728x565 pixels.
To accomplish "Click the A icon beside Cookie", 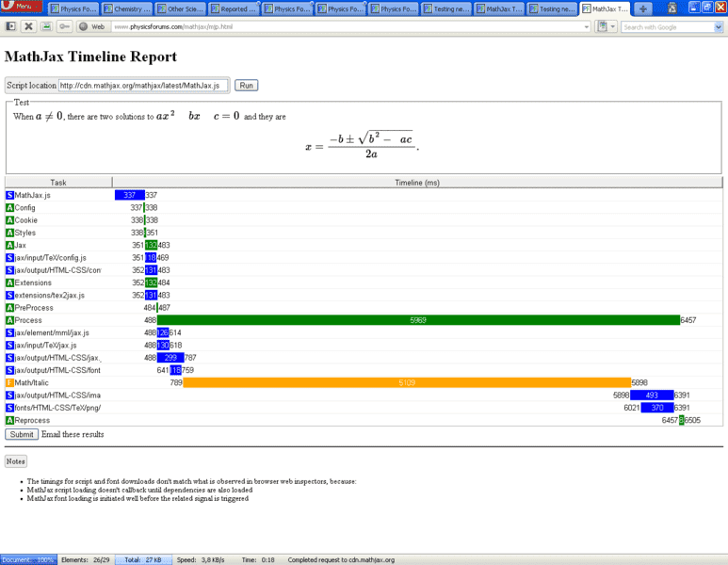I will point(9,220).
